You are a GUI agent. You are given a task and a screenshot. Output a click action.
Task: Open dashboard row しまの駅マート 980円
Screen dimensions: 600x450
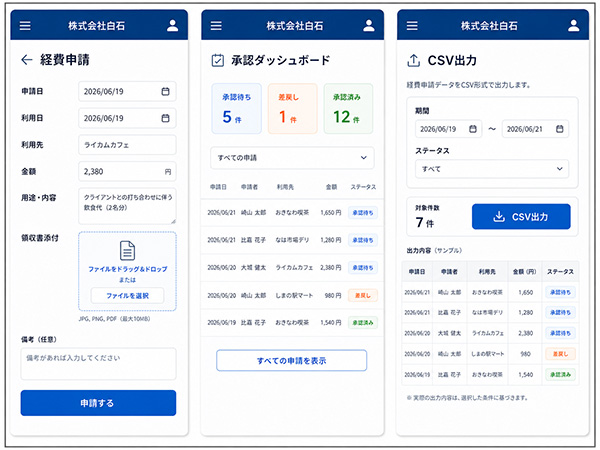(x=292, y=295)
